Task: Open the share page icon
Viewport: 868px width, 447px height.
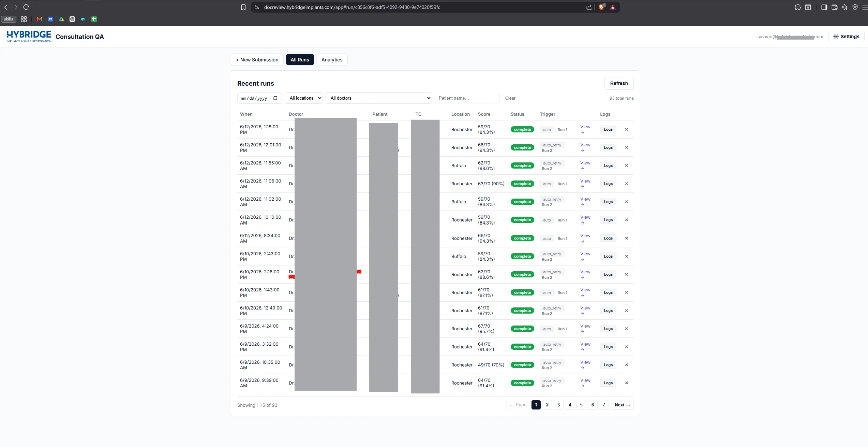Action: click(x=589, y=7)
